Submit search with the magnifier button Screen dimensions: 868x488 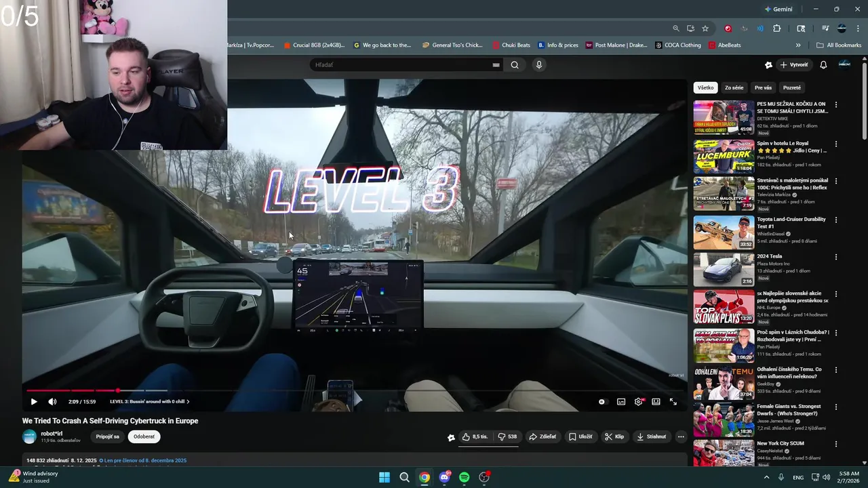[x=515, y=65]
